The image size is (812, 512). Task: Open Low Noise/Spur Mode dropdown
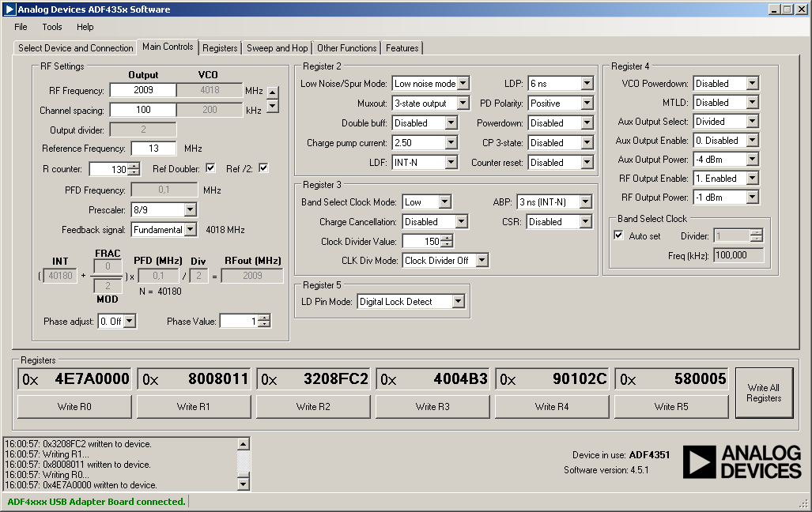[463, 83]
